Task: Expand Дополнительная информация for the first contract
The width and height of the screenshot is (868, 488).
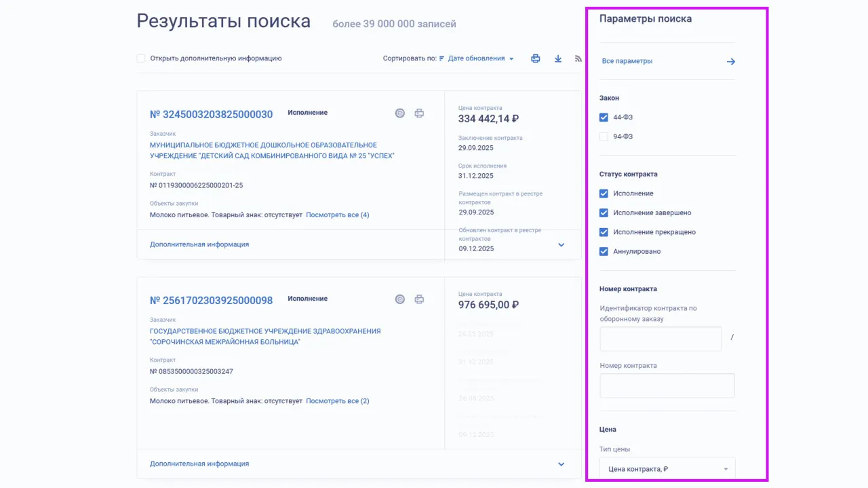Action: point(561,245)
